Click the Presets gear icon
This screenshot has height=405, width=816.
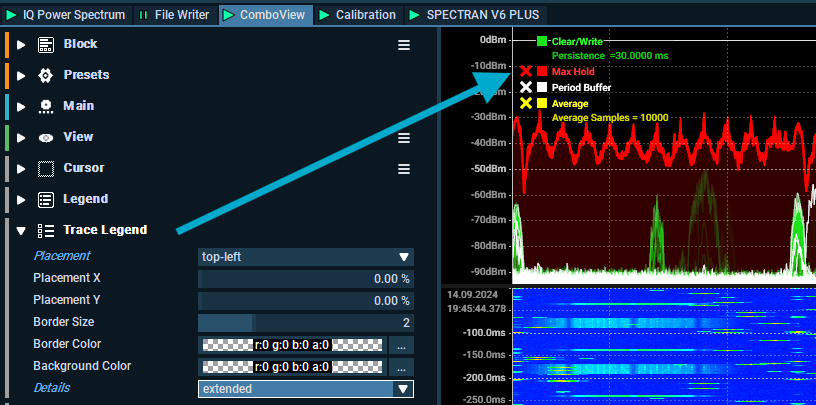(x=45, y=75)
